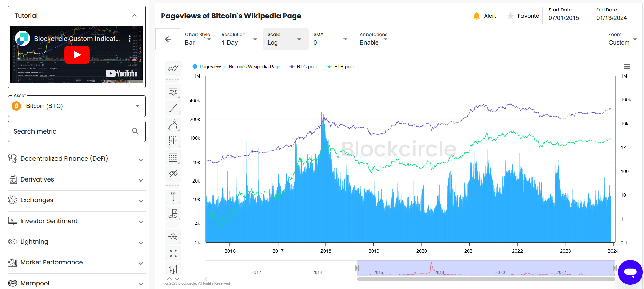Select the trend line drawing tool

pyautogui.click(x=173, y=69)
